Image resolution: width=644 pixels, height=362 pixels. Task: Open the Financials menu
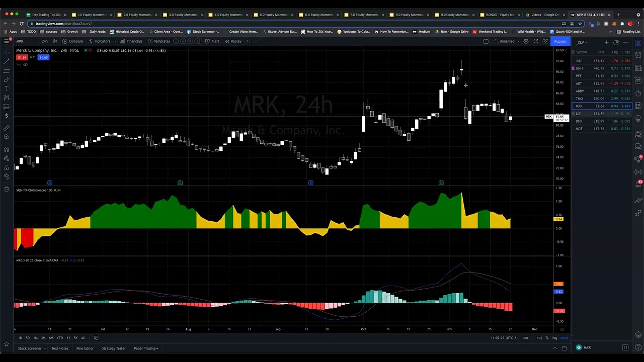click(131, 41)
